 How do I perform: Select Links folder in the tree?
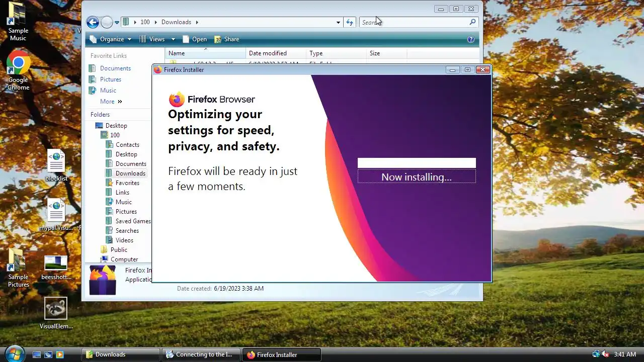point(122,193)
